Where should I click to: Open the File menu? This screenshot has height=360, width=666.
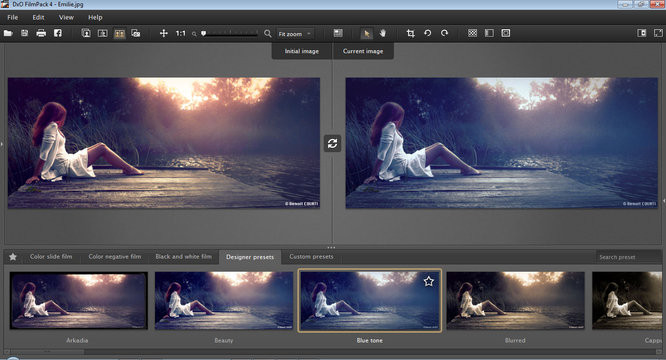point(13,17)
